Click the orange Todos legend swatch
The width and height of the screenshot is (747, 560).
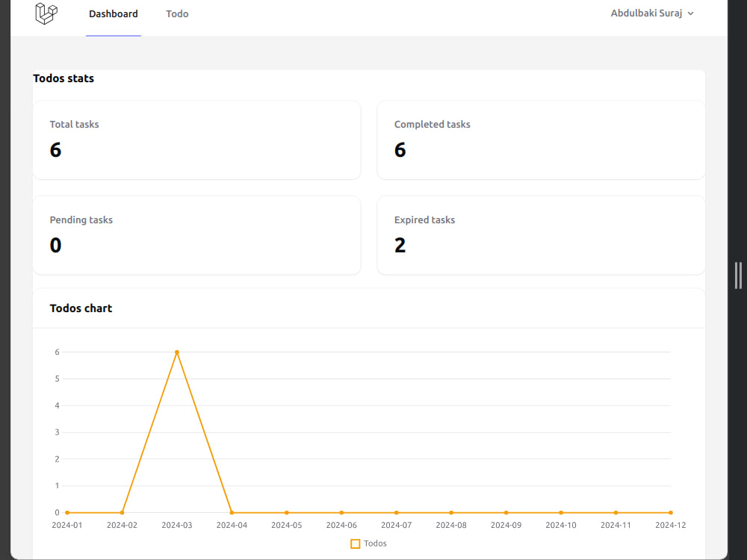tap(355, 543)
